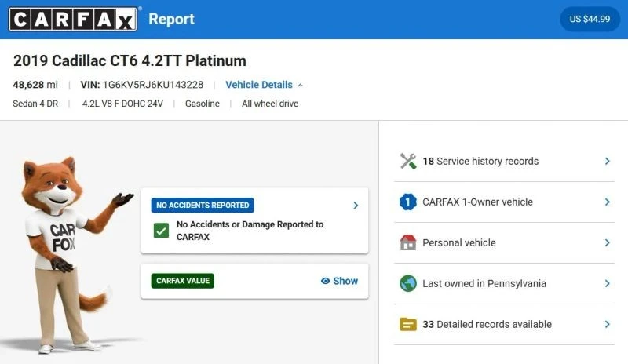Click the 2019 Cadillac CT6 4.2TT Platinum title
Viewport: 628px width, 364px height.
click(x=130, y=61)
